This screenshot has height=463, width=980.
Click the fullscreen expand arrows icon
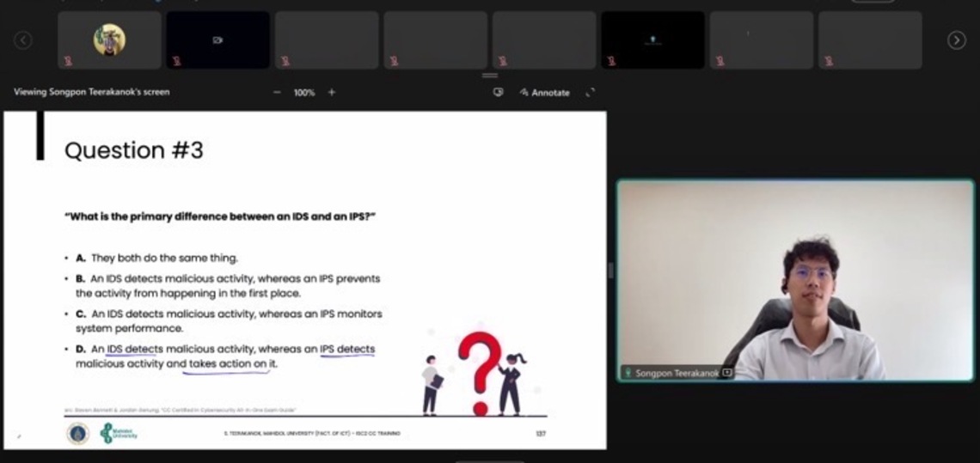coord(591,93)
